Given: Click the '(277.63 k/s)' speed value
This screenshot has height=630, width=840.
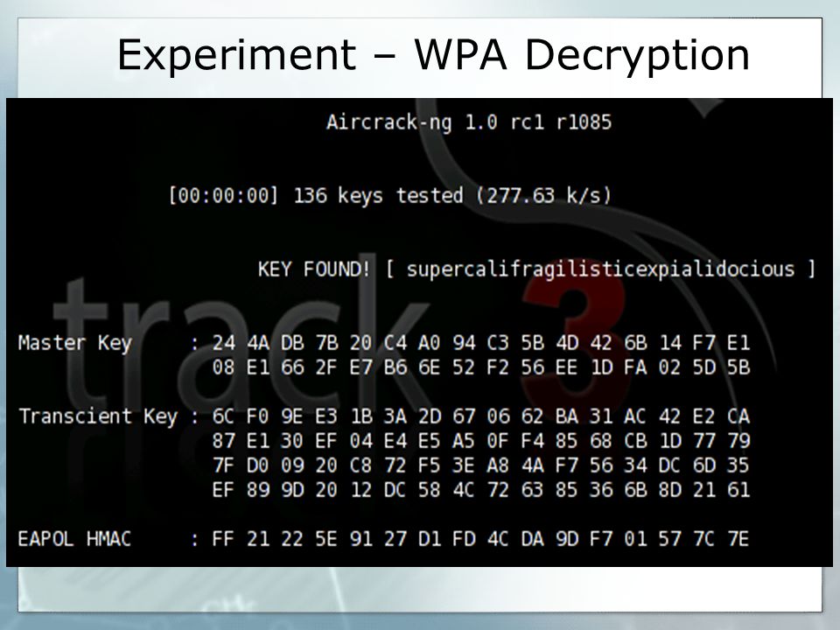Looking at the screenshot, I should click(543, 195).
